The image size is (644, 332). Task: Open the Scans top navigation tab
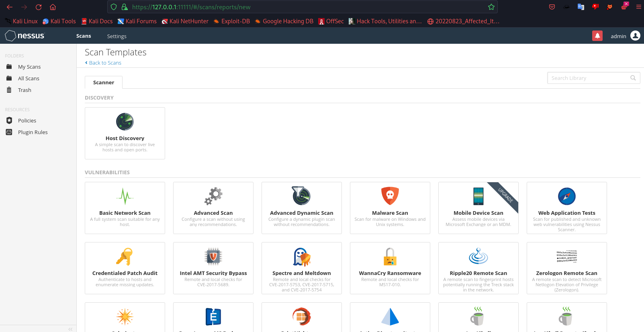click(x=84, y=36)
